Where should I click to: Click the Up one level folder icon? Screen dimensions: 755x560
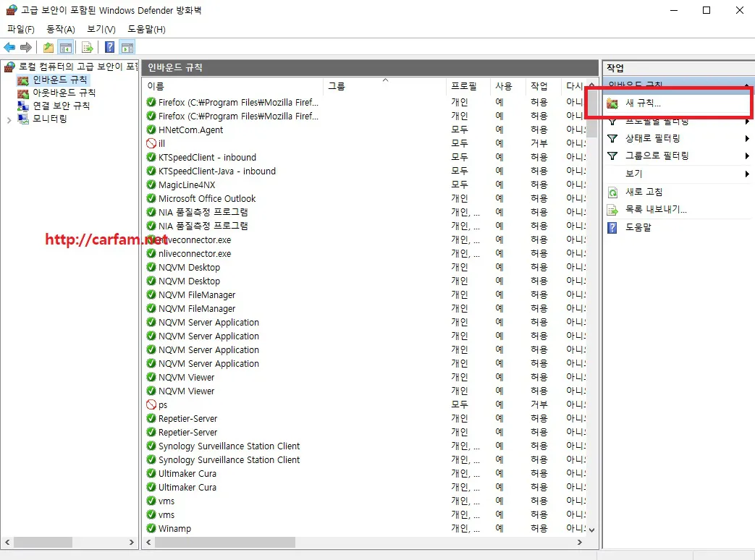48,47
